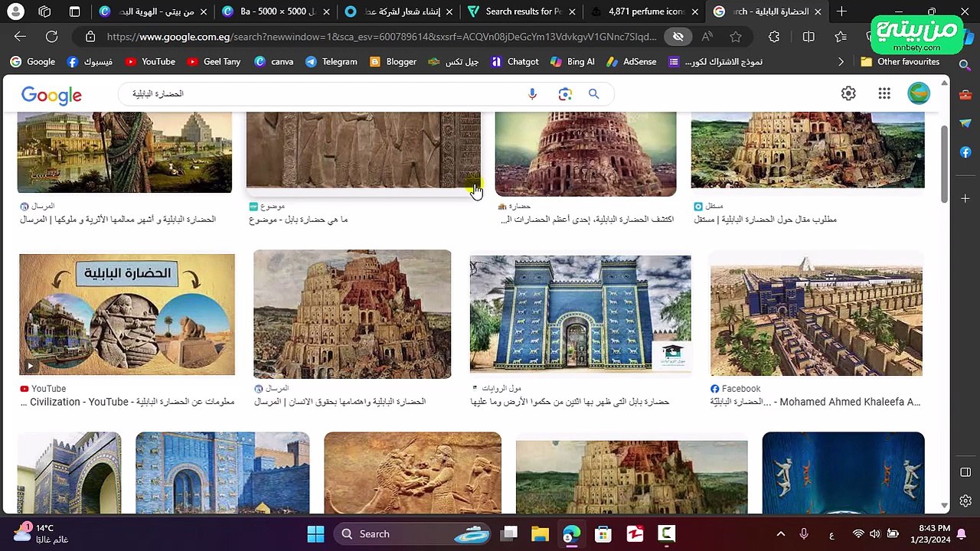980x551 pixels.
Task: Show hidden system tray icons
Action: tap(780, 534)
